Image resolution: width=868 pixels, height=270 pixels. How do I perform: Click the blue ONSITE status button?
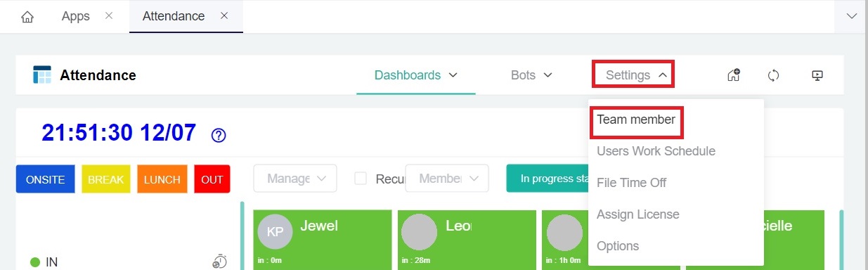45,179
